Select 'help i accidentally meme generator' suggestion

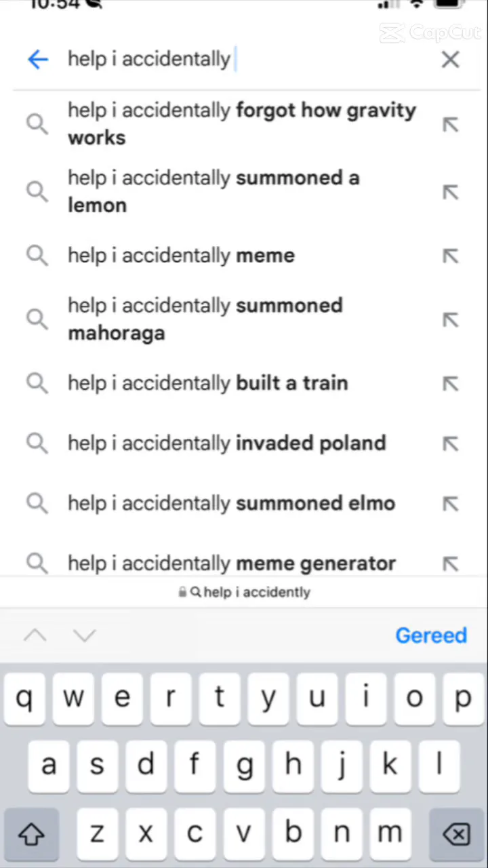pos(231,563)
